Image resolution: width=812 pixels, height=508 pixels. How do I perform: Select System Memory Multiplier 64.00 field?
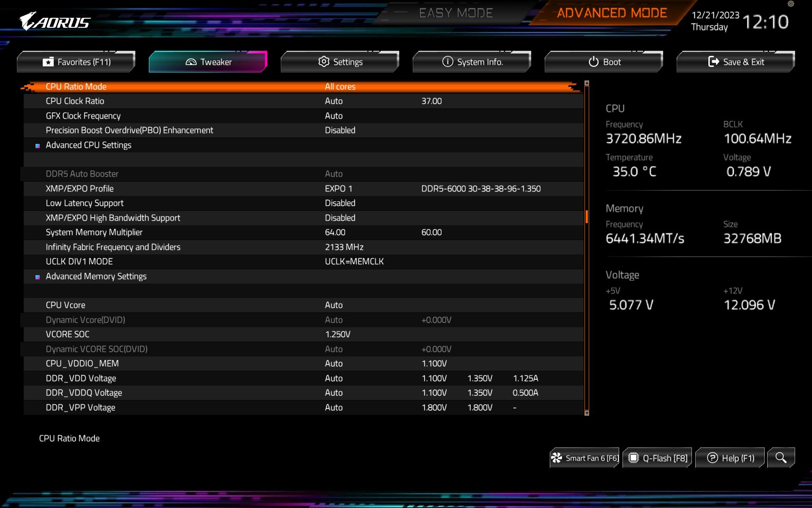(335, 232)
